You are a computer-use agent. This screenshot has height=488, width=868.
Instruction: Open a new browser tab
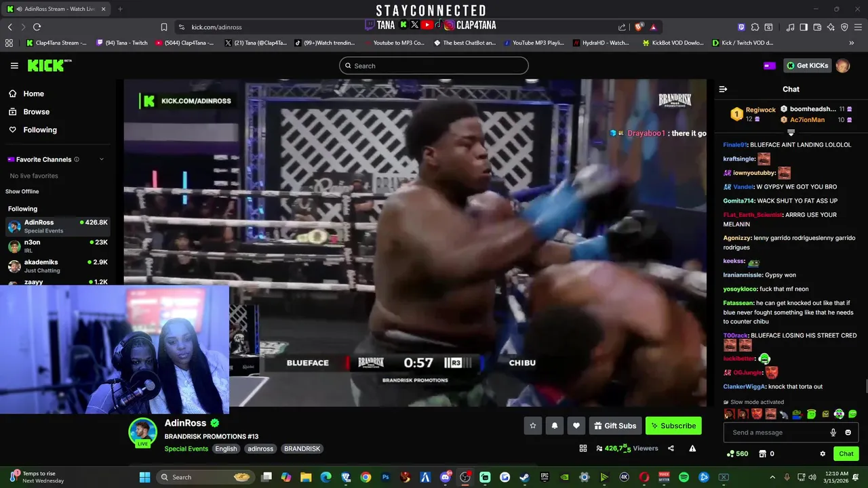pos(120,9)
